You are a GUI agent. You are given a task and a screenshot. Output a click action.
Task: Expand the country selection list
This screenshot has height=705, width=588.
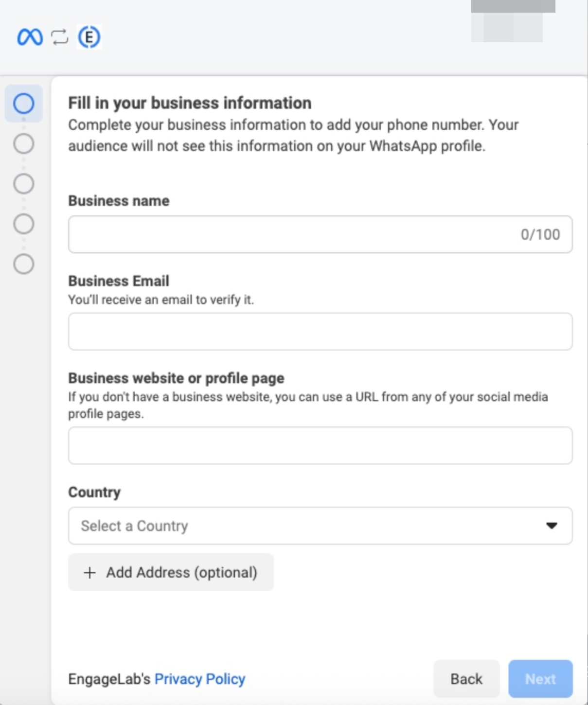[x=320, y=526]
